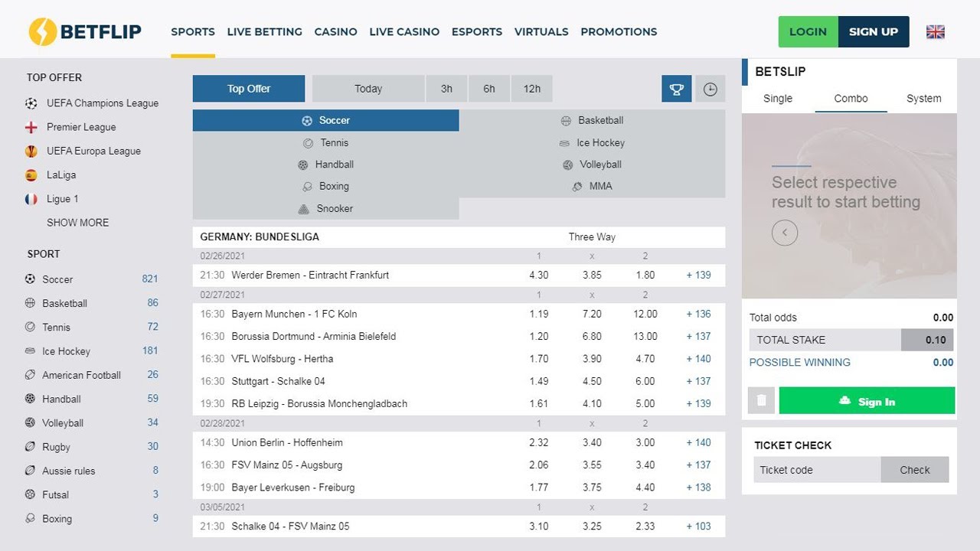The image size is (980, 551).
Task: Switch betslip to Single tab
Action: (x=778, y=98)
